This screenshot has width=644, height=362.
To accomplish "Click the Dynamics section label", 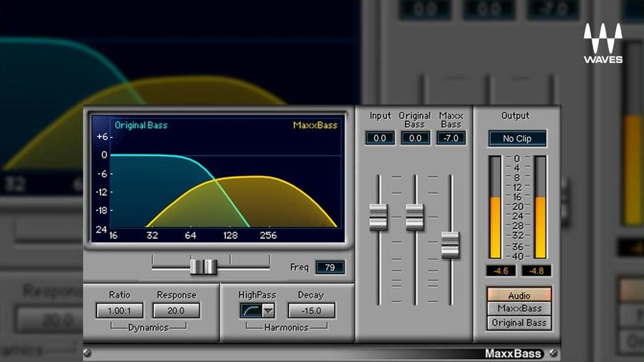I will (x=148, y=328).
